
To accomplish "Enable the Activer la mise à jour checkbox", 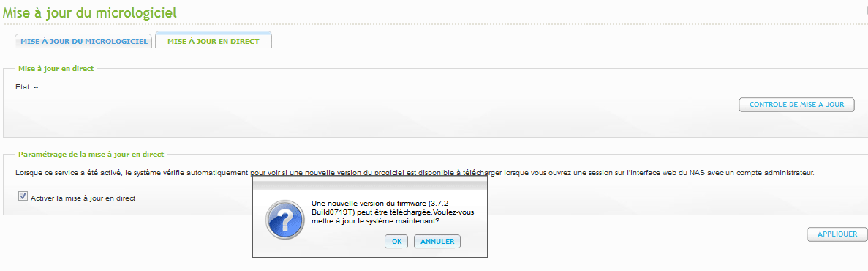I will click(23, 196).
